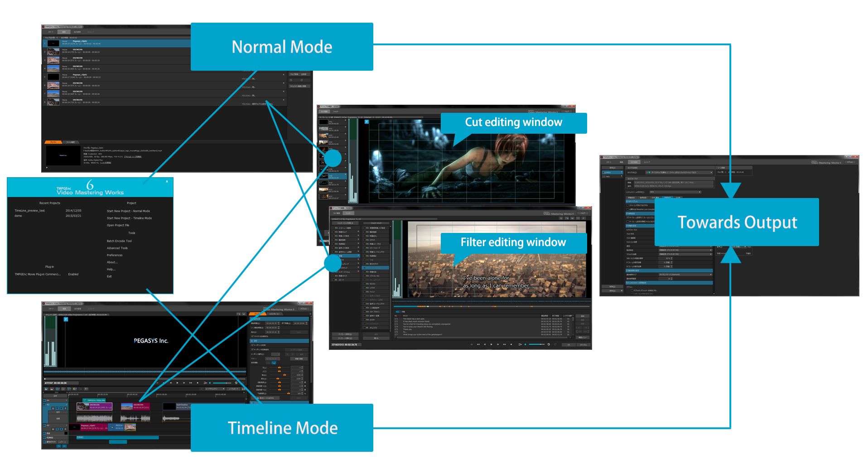This screenshot has width=868, height=474.
Task: Play the preview in the Timeline Mode window
Action: pyautogui.click(x=177, y=383)
